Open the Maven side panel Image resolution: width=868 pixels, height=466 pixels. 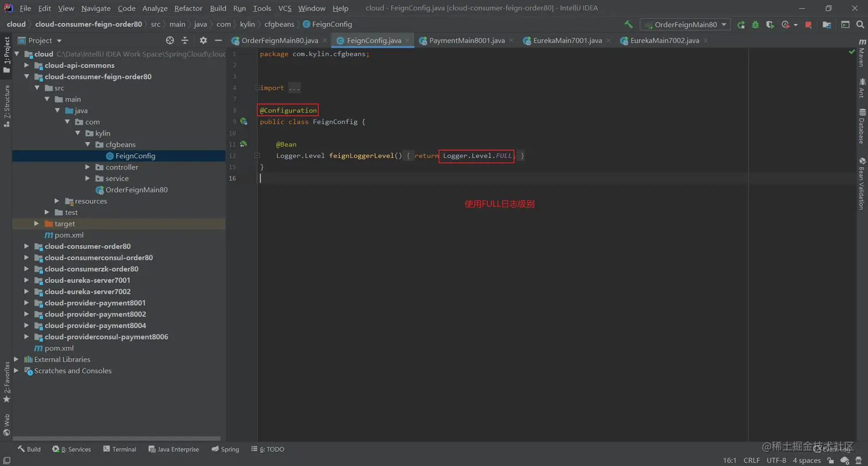(861, 53)
